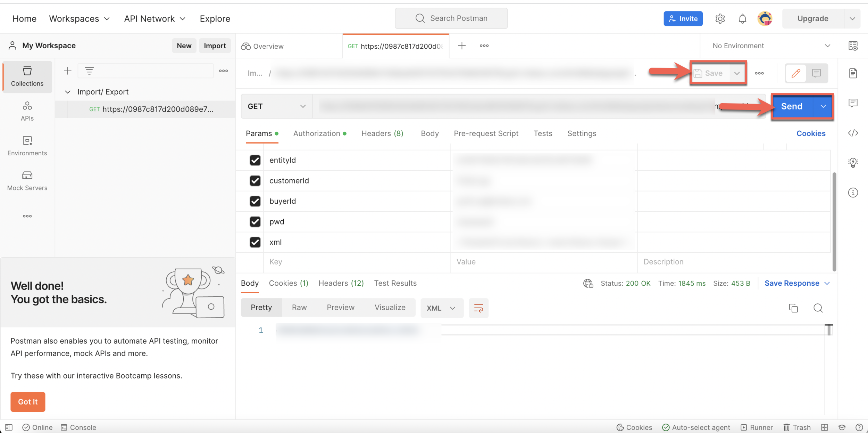The height and width of the screenshot is (433, 868).
Task: Click the Import button
Action: tap(215, 46)
